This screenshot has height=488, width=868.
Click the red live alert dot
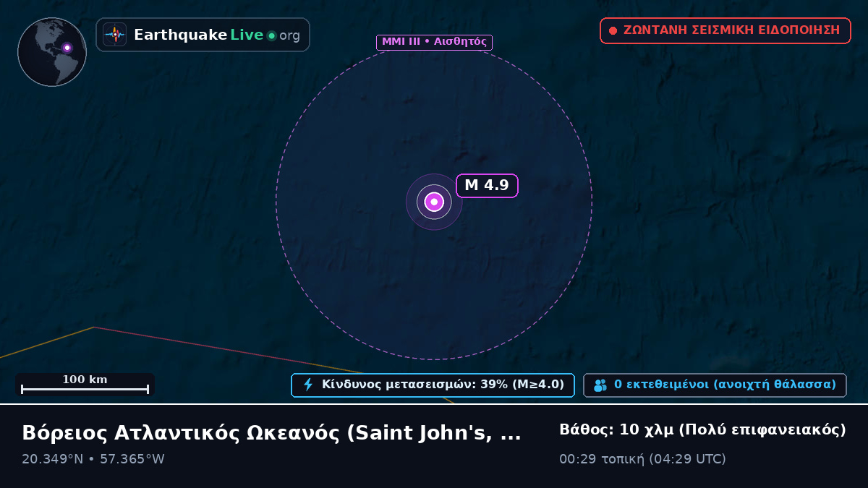pyautogui.click(x=613, y=31)
